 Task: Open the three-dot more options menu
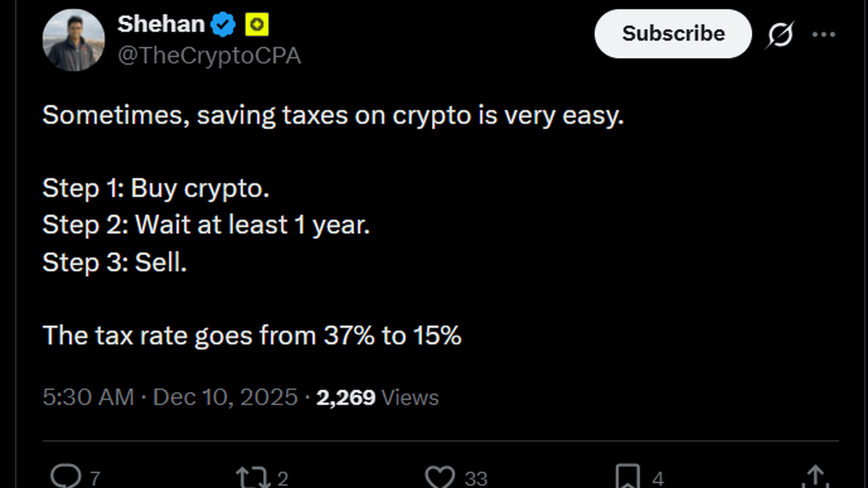coord(824,35)
